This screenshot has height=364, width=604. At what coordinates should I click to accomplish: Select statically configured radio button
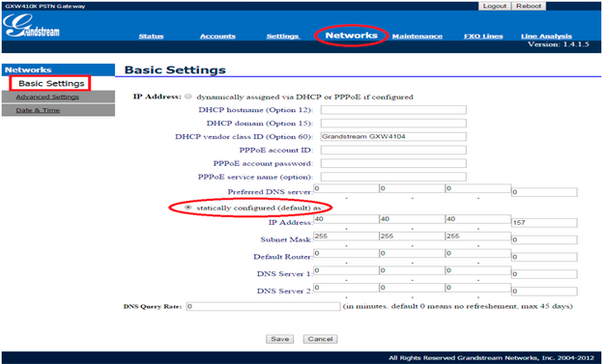(188, 208)
